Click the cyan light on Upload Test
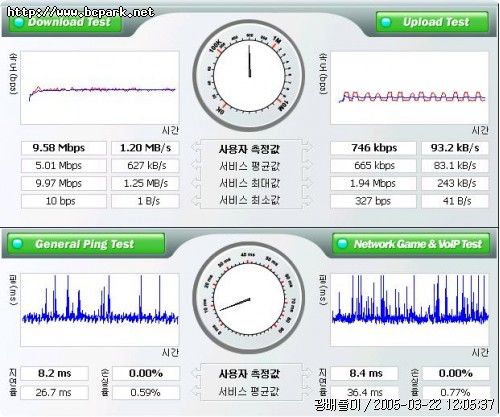The image size is (500, 417). (x=386, y=22)
